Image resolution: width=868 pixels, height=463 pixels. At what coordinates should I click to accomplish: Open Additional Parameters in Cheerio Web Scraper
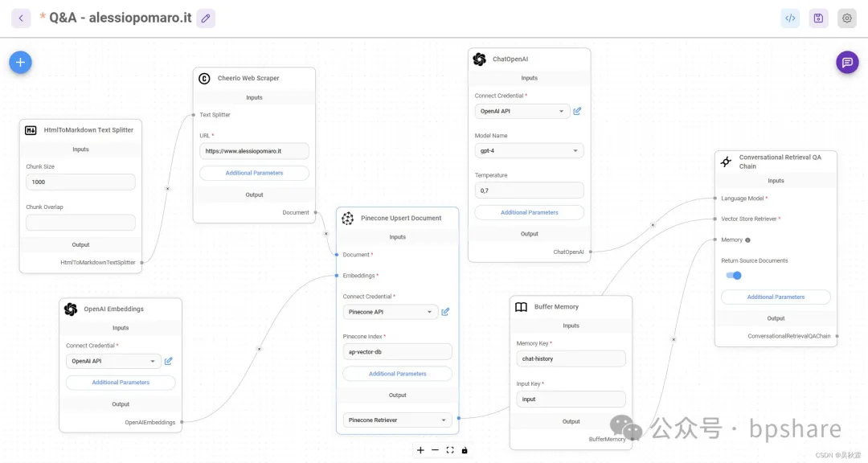254,173
